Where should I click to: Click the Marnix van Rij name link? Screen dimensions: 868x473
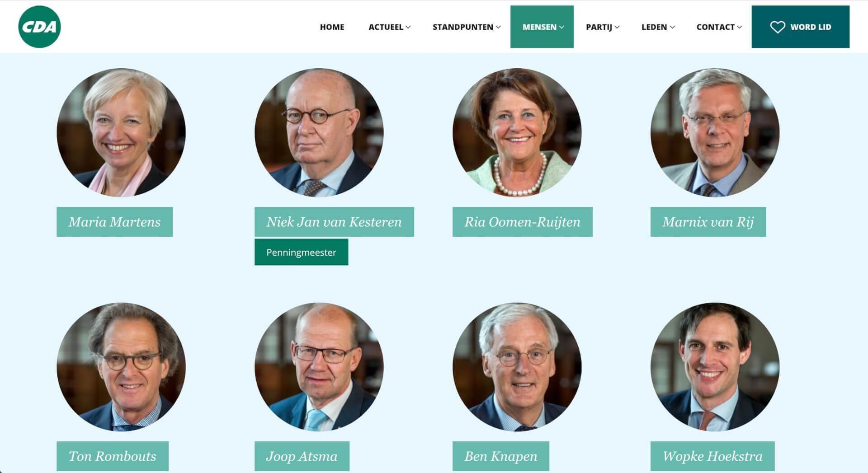[x=708, y=222]
